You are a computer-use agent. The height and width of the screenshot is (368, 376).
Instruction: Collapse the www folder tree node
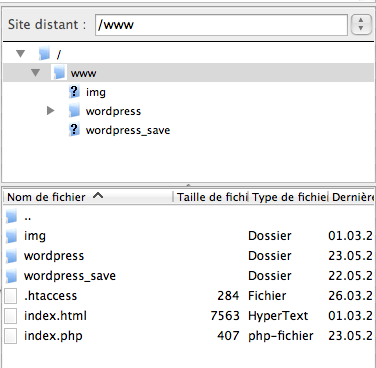pyautogui.click(x=35, y=73)
